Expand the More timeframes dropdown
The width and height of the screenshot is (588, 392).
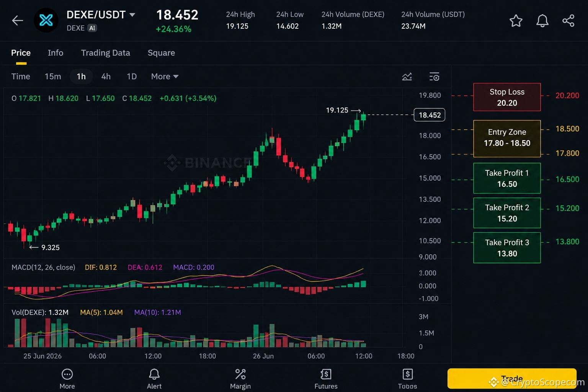pyautogui.click(x=165, y=77)
